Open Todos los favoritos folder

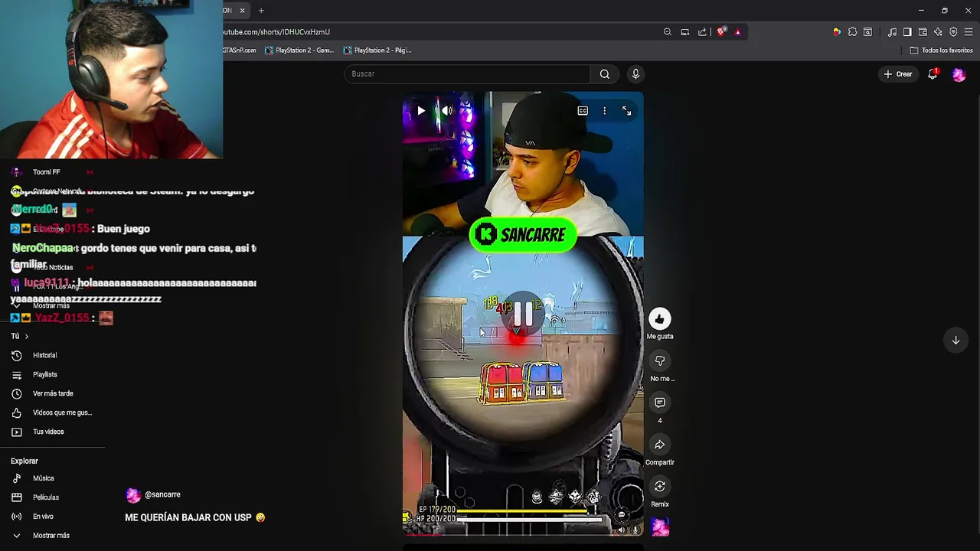click(x=941, y=51)
